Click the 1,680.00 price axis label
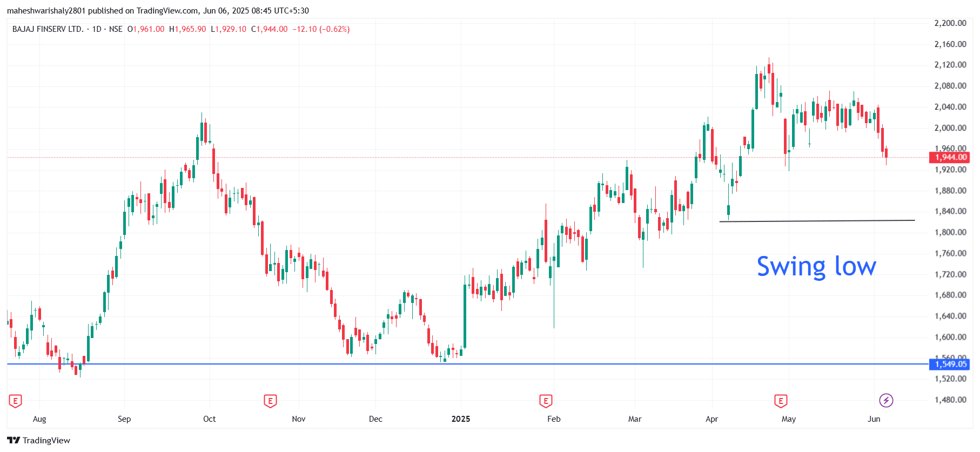Screen dimensions: 980x452 coord(950,295)
